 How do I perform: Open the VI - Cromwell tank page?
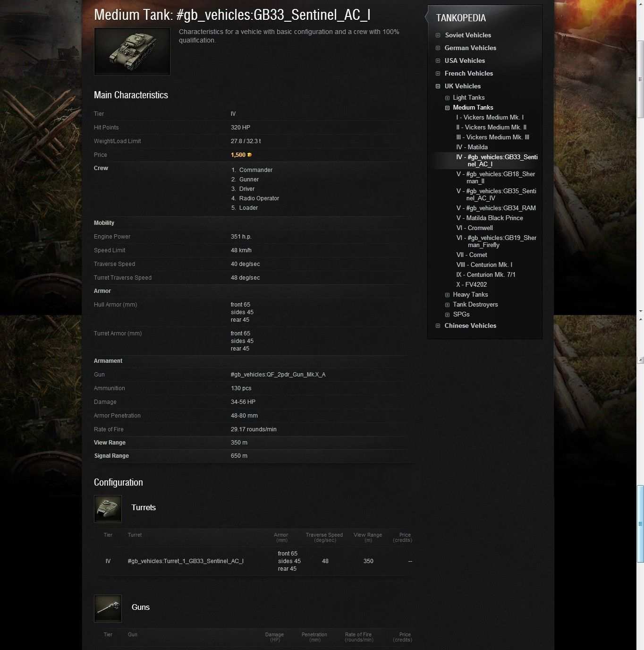474,228
